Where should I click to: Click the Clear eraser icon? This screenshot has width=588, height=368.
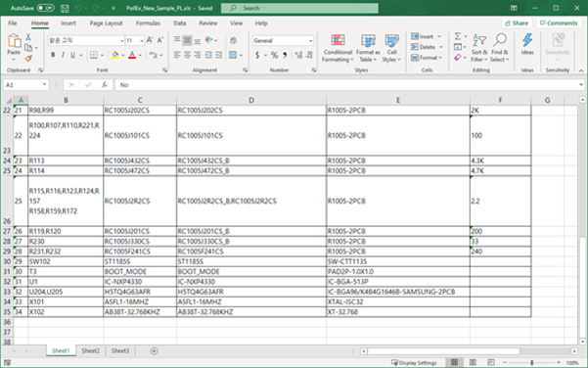tap(458, 58)
